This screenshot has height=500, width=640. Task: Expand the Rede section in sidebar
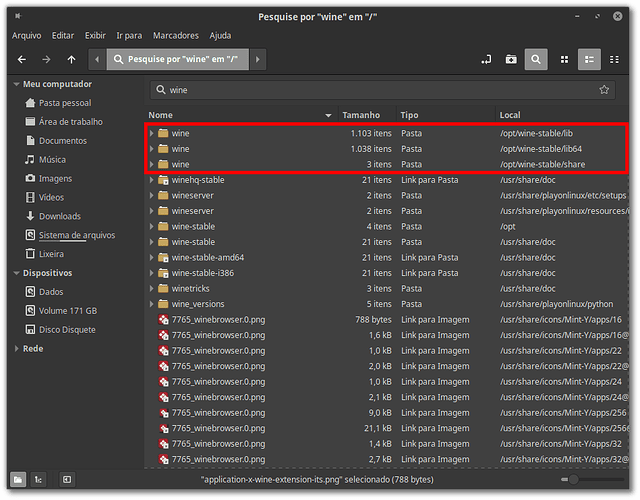pyautogui.click(x=16, y=349)
